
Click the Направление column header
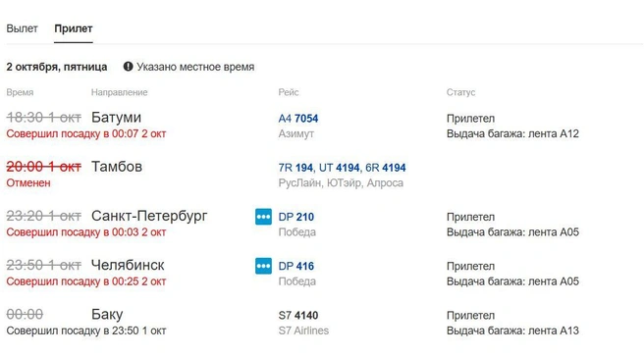(x=119, y=92)
